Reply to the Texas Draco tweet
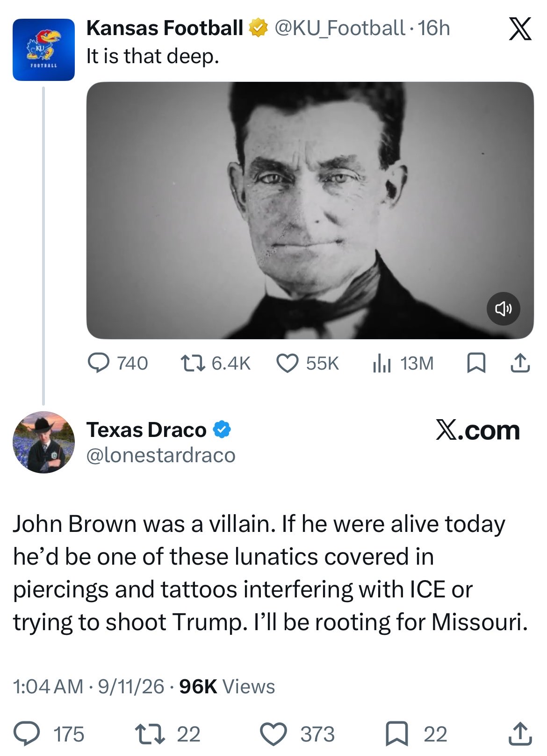The width and height of the screenshot is (547, 756). coord(49,734)
